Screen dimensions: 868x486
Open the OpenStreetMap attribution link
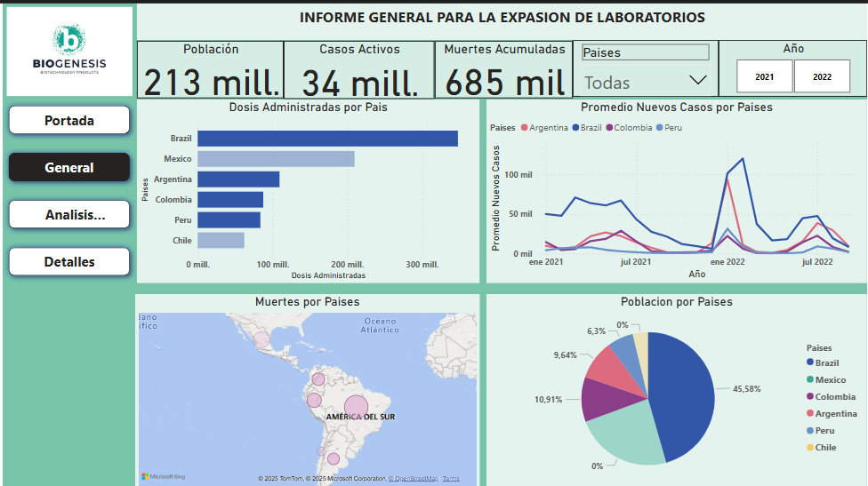pyautogui.click(x=413, y=479)
